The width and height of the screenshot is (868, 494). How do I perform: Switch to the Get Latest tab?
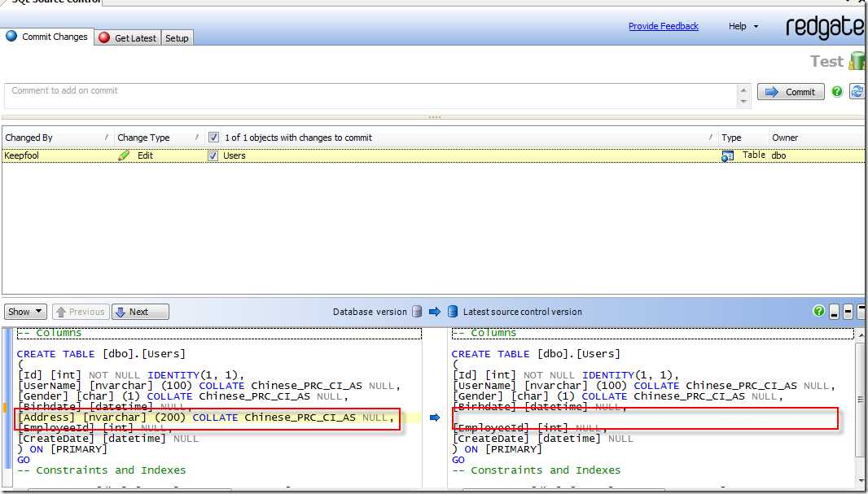(128, 37)
